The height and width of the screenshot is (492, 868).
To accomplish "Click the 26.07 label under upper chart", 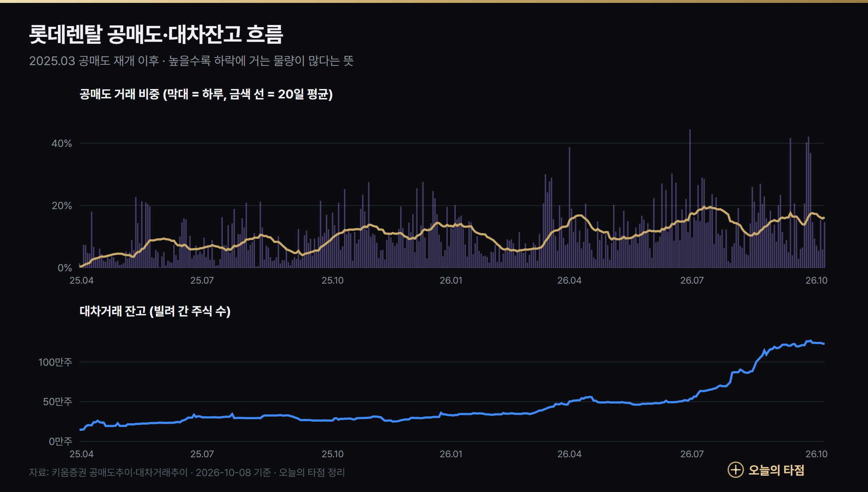I will pyautogui.click(x=692, y=280).
